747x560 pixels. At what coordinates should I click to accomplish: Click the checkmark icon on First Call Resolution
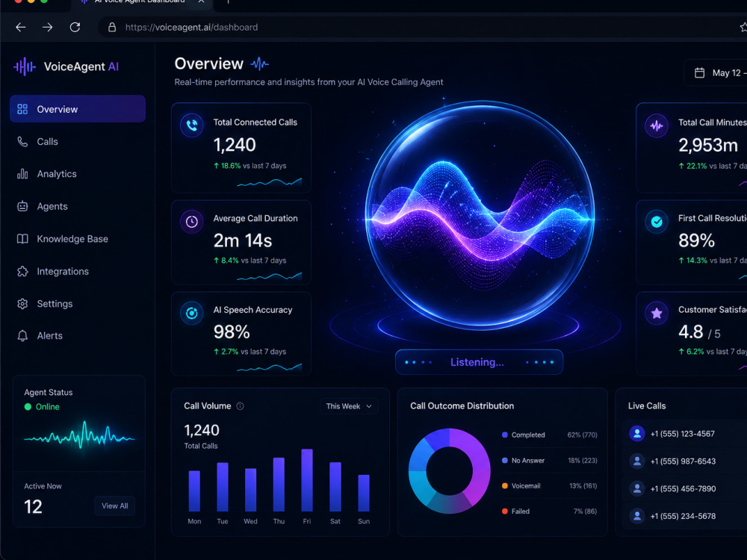tap(657, 222)
